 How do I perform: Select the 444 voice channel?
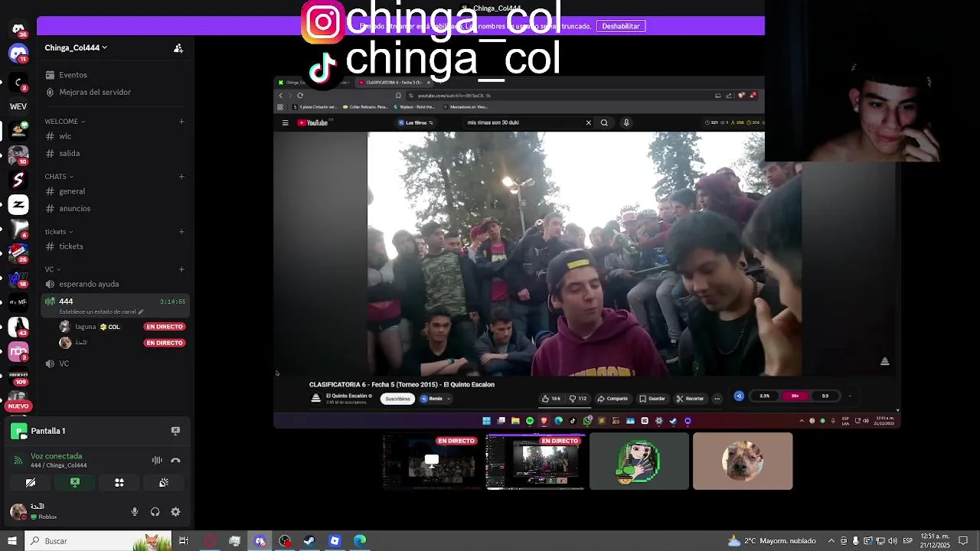[115, 305]
